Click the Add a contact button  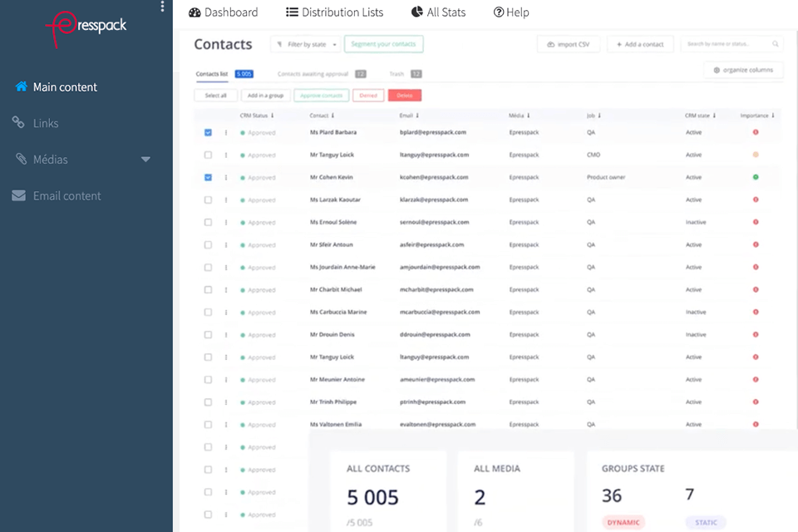pos(640,44)
